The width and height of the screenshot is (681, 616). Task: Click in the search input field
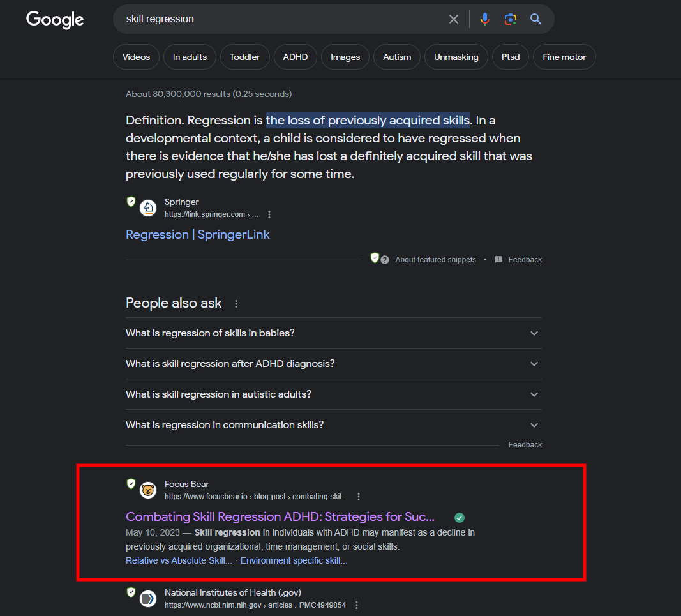pos(281,19)
